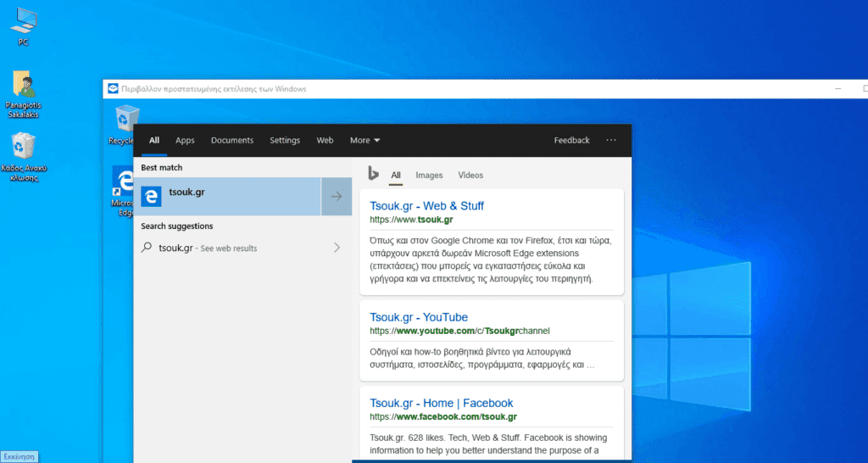The height and width of the screenshot is (463, 868).
Task: Select the Bing Videos tab
Action: [470, 176]
